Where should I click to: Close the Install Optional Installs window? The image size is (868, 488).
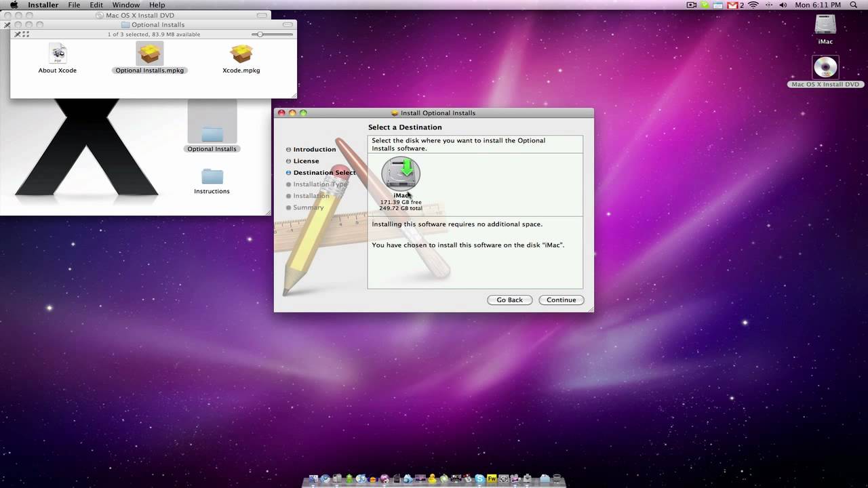click(x=281, y=113)
